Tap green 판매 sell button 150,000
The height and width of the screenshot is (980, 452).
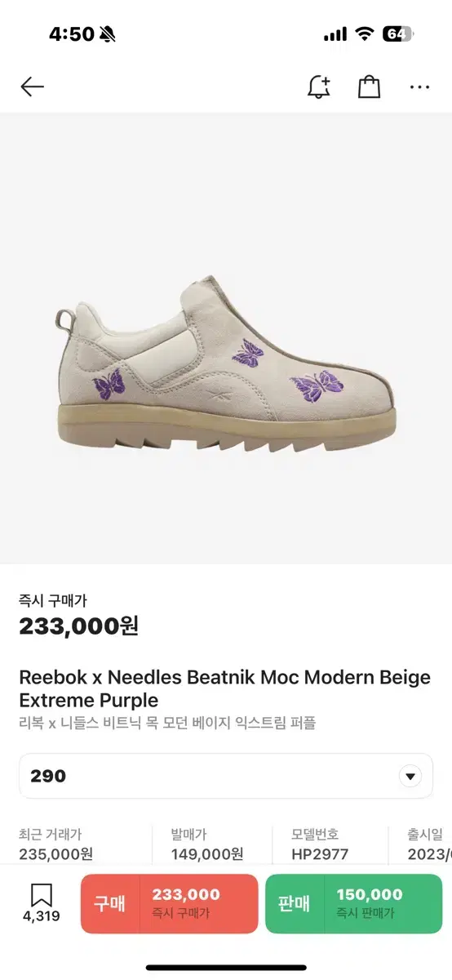click(x=353, y=903)
